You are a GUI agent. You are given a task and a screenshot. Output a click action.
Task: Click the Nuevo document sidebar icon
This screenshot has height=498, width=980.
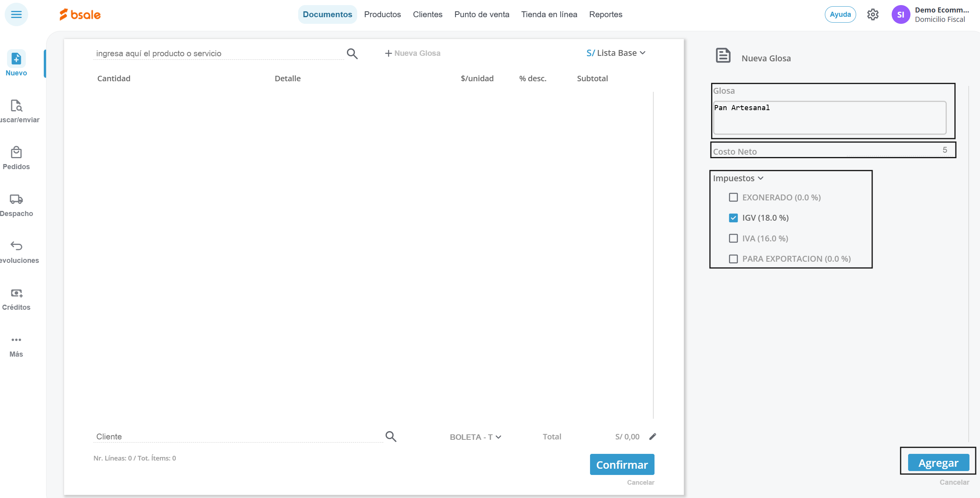[16, 59]
